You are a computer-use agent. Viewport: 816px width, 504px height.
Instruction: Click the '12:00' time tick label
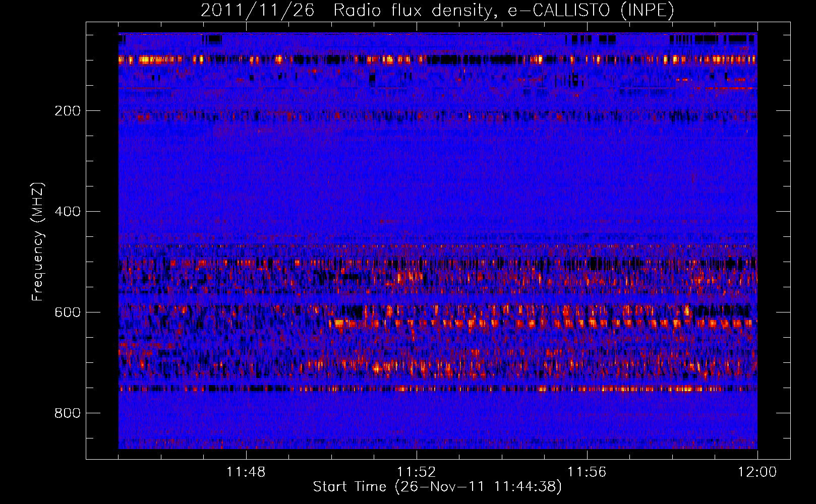click(757, 472)
